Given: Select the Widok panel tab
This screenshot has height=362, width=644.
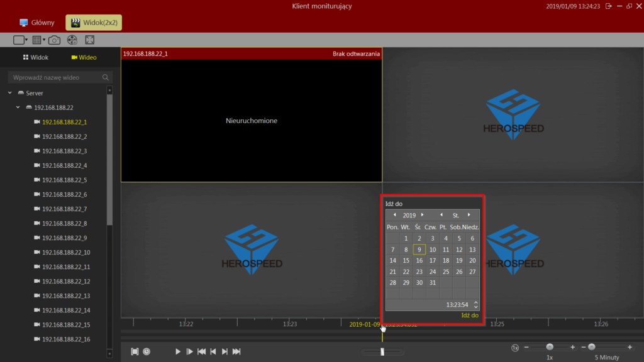Looking at the screenshot, I should point(35,57).
